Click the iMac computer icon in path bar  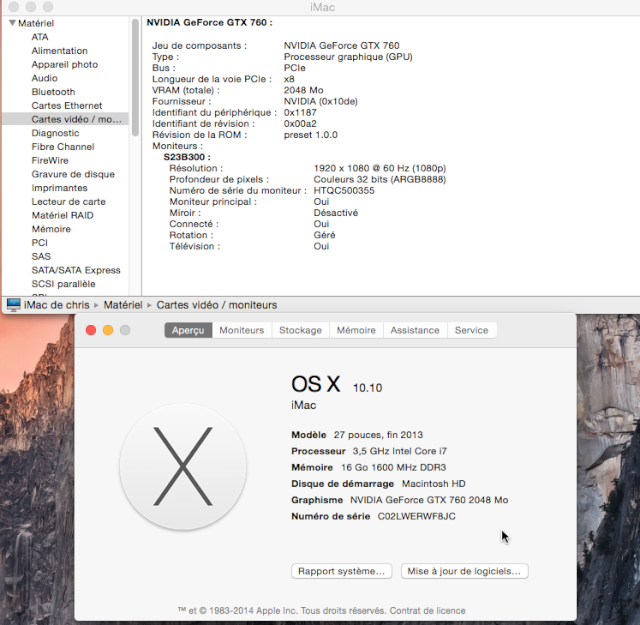[x=13, y=305]
